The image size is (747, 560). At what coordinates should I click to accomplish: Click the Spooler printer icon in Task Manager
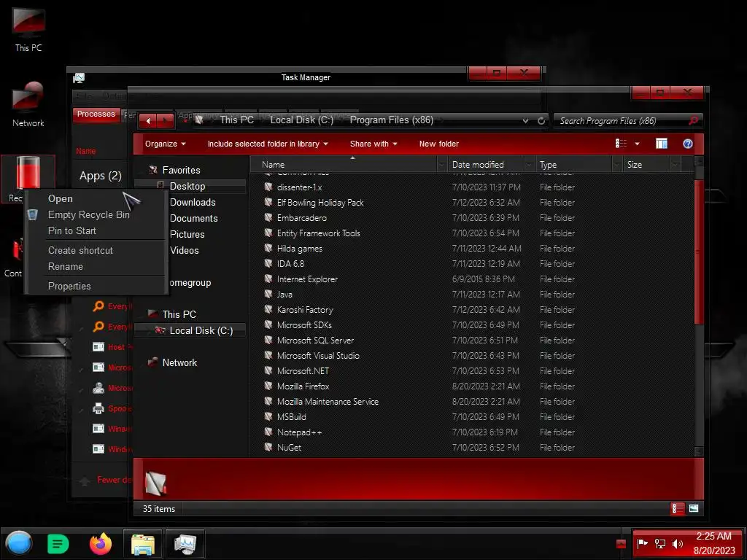pos(98,408)
